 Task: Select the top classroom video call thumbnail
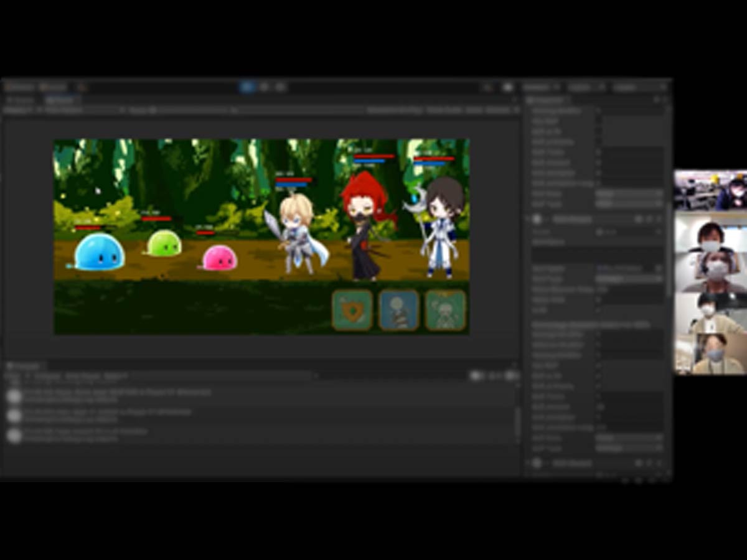[710, 190]
